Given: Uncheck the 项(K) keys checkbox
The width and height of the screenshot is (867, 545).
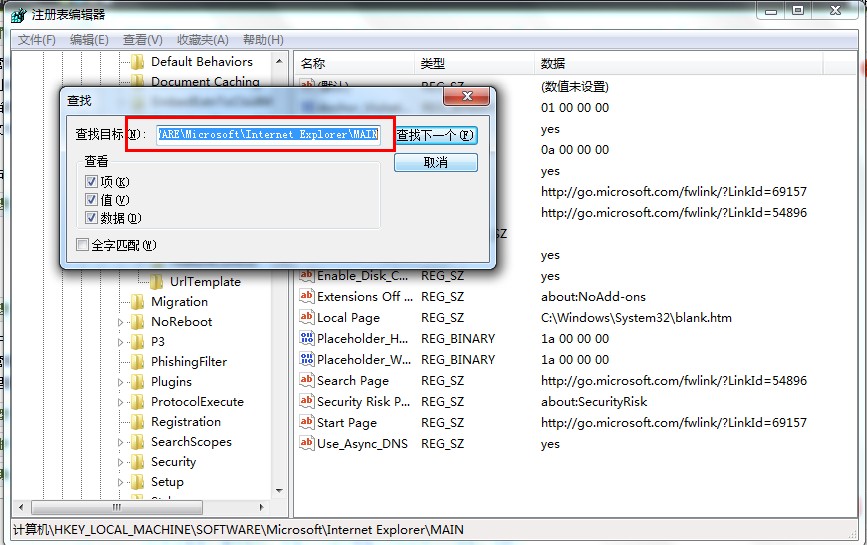Looking at the screenshot, I should 91,181.
